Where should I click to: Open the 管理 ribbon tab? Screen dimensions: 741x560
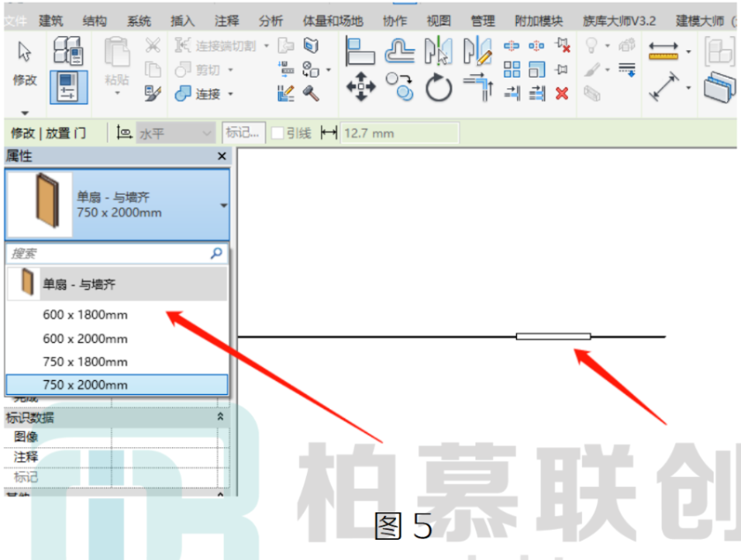click(483, 21)
